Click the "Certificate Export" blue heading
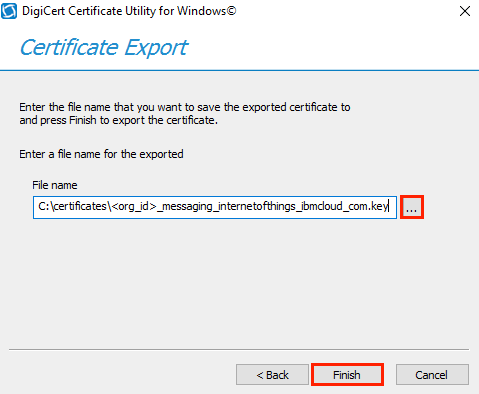The width and height of the screenshot is (479, 394). (104, 47)
